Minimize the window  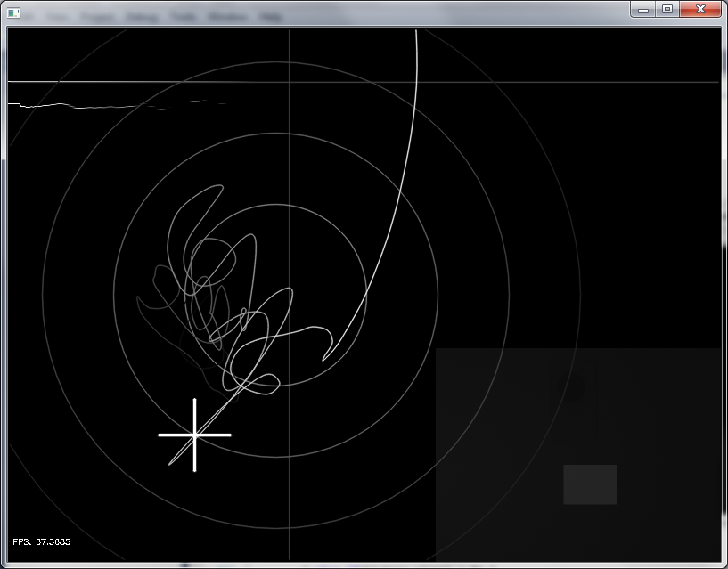click(643, 9)
